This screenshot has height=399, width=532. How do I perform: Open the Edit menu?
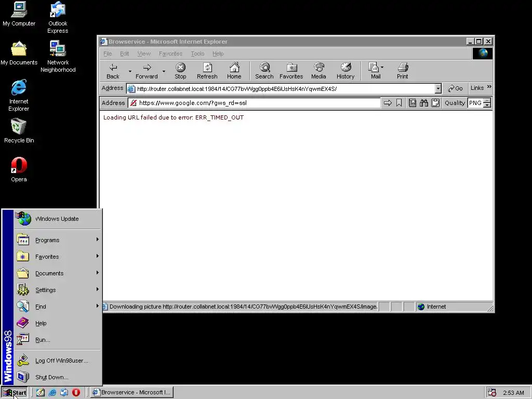pos(125,54)
